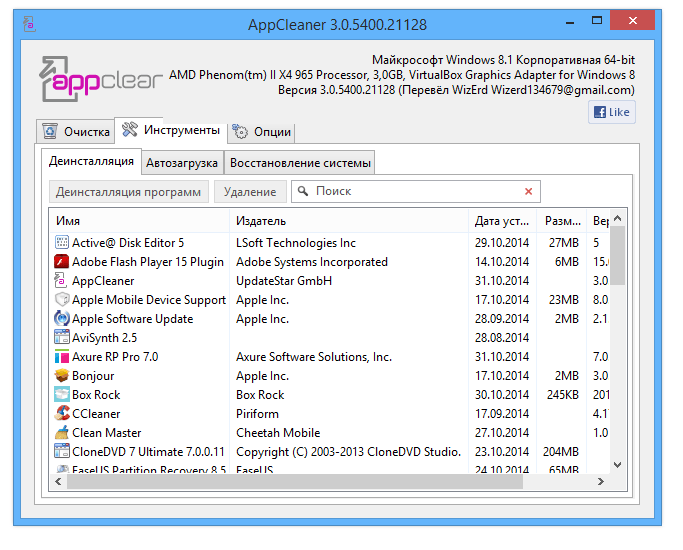
Task: Switch to the Инструменты tab
Action: point(171,130)
